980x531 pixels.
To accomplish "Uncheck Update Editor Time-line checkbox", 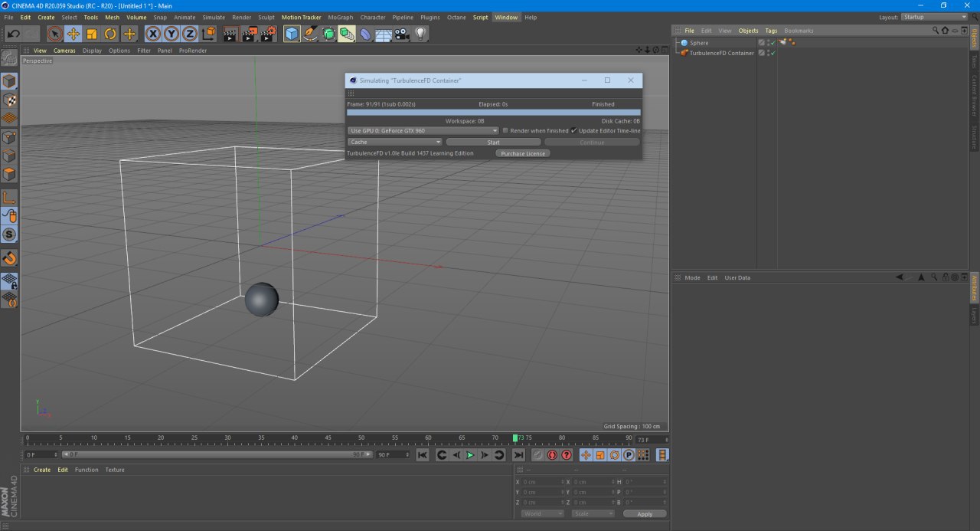I will pos(573,131).
